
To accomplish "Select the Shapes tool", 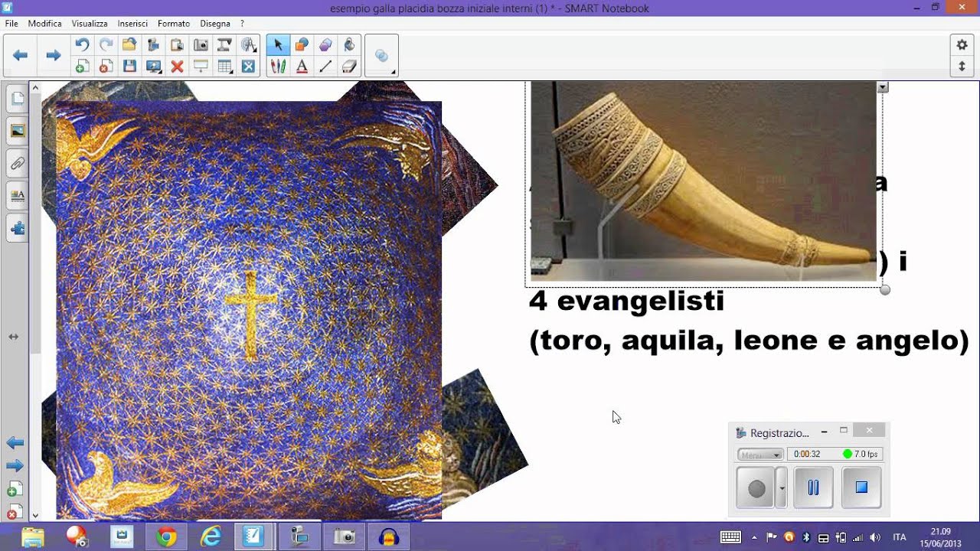I will tap(302, 44).
